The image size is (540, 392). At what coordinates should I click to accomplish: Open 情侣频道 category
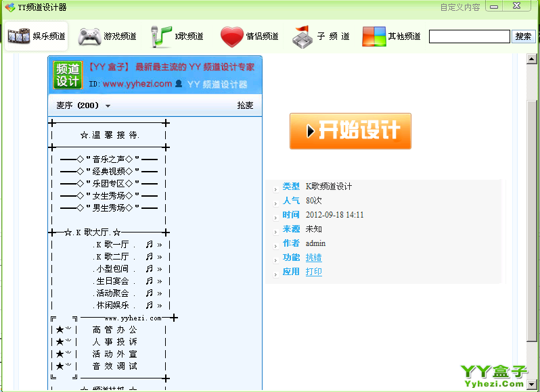(250, 36)
